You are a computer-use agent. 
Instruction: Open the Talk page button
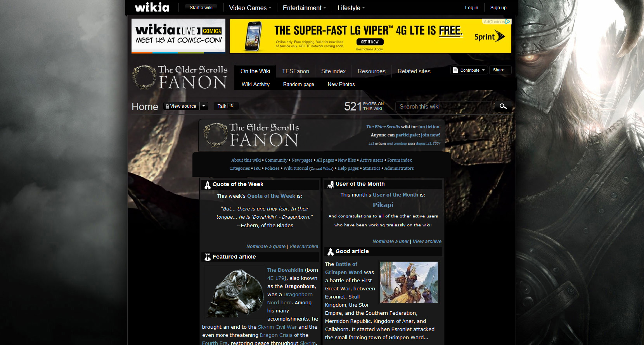point(226,106)
